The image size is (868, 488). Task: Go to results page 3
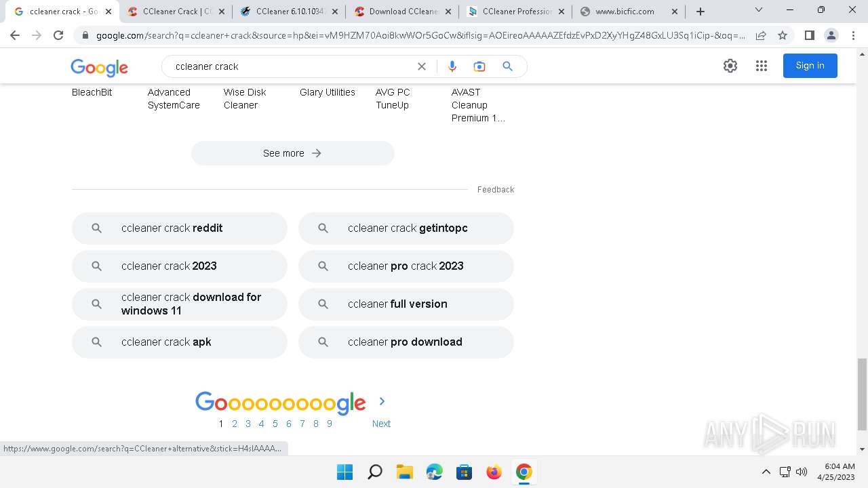[248, 424]
